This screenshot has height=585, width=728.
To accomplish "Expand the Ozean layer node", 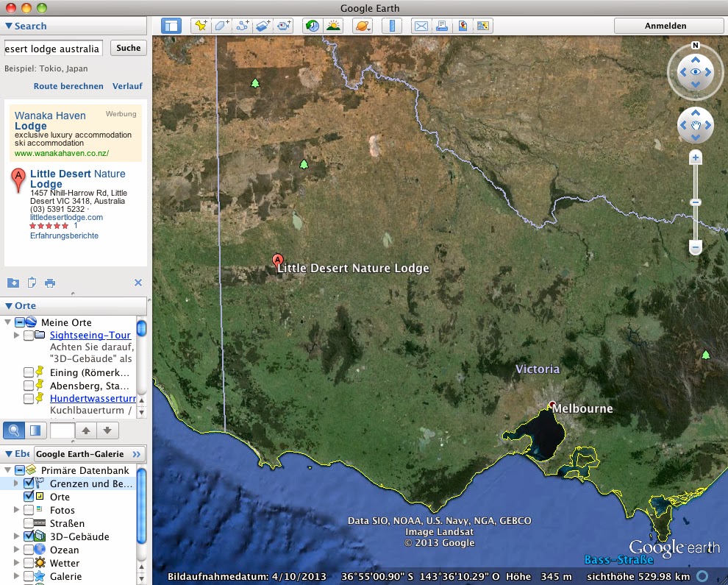I will pyautogui.click(x=17, y=549).
